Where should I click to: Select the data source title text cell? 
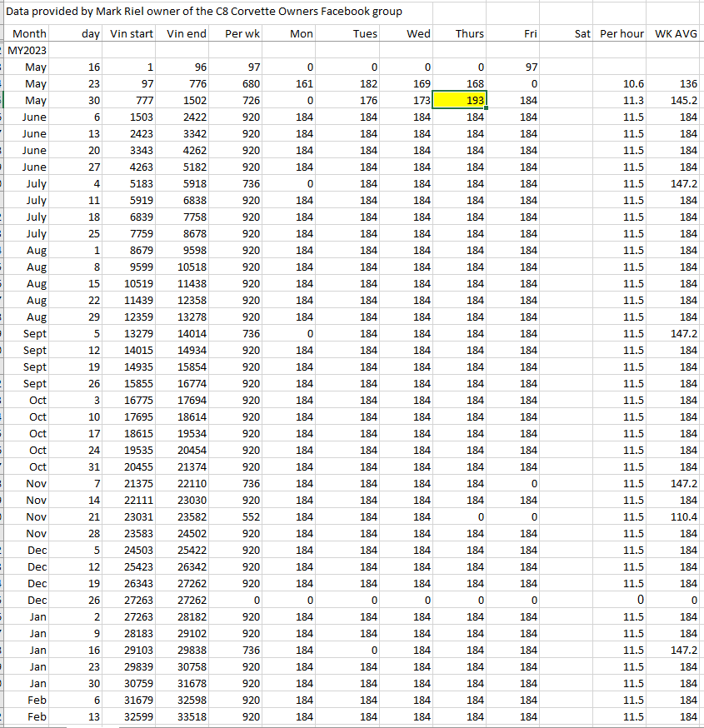click(204, 12)
